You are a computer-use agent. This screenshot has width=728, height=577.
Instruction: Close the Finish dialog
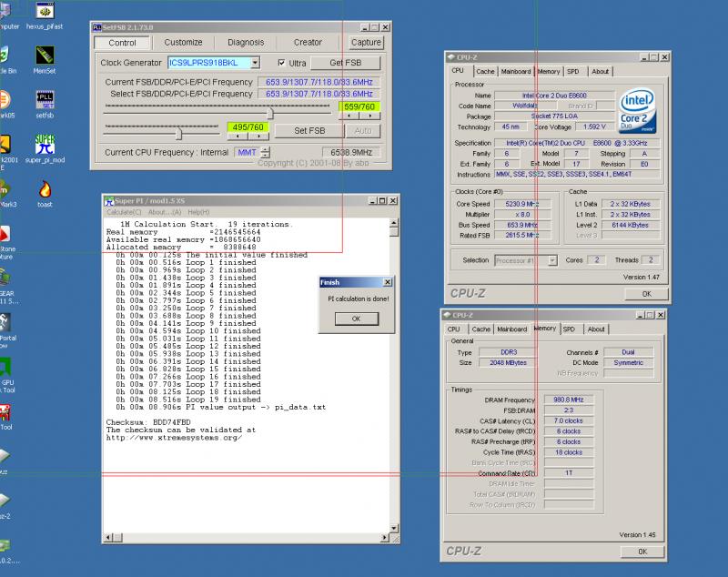(x=388, y=282)
